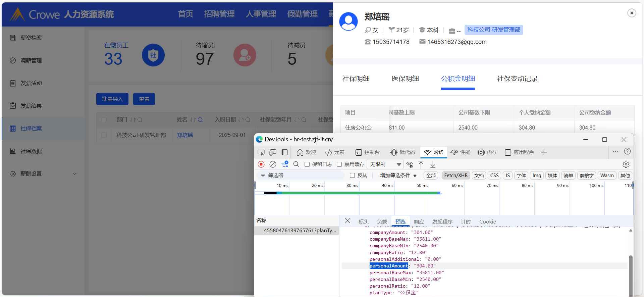Close the request detail pane

[347, 221]
